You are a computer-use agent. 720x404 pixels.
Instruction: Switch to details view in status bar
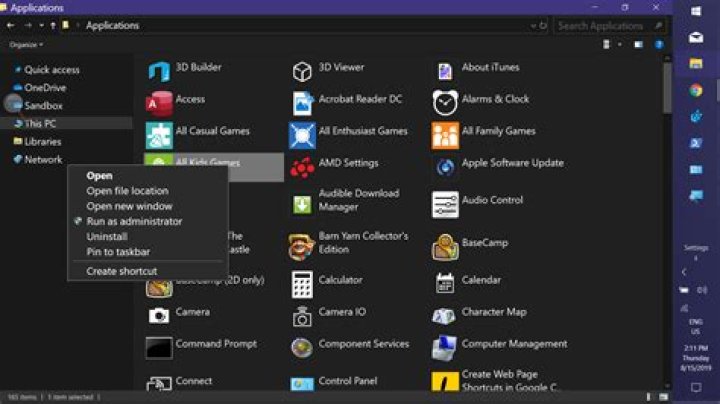pos(649,397)
